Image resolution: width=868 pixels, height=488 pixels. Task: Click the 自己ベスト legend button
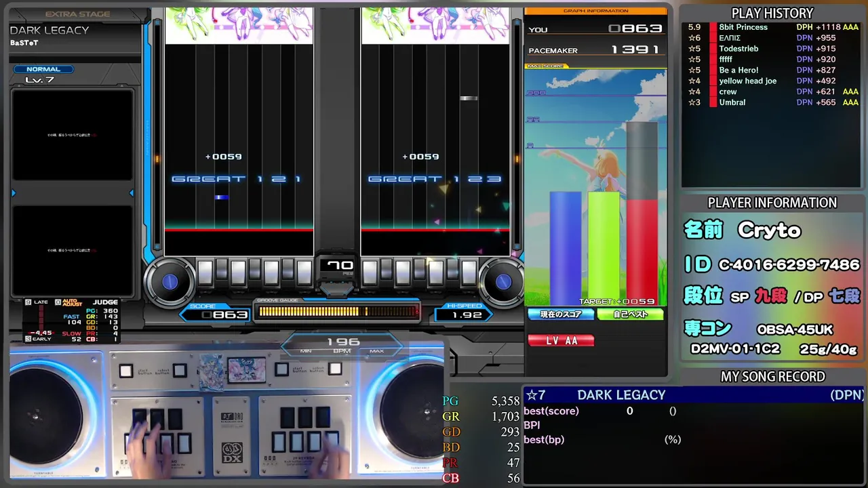click(x=631, y=314)
